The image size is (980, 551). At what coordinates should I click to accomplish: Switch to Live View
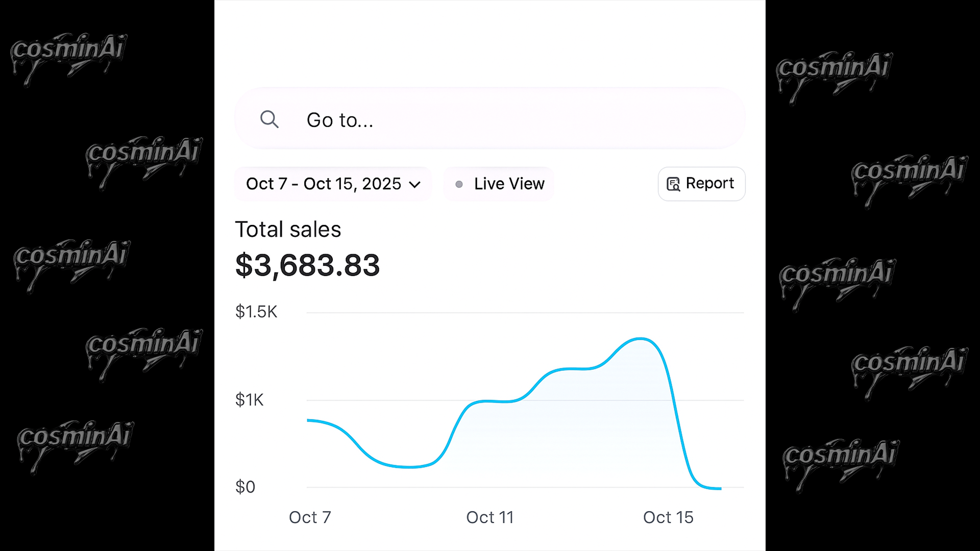pyautogui.click(x=508, y=184)
